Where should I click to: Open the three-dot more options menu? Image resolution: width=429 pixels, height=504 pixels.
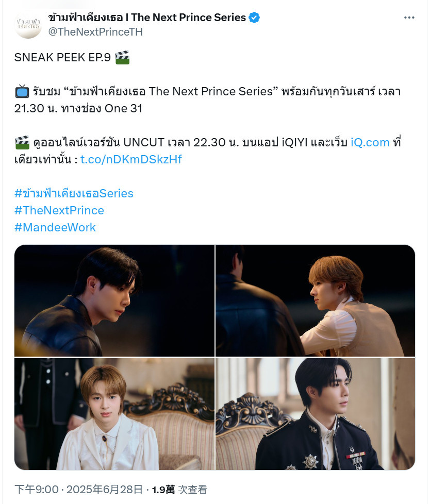[409, 18]
